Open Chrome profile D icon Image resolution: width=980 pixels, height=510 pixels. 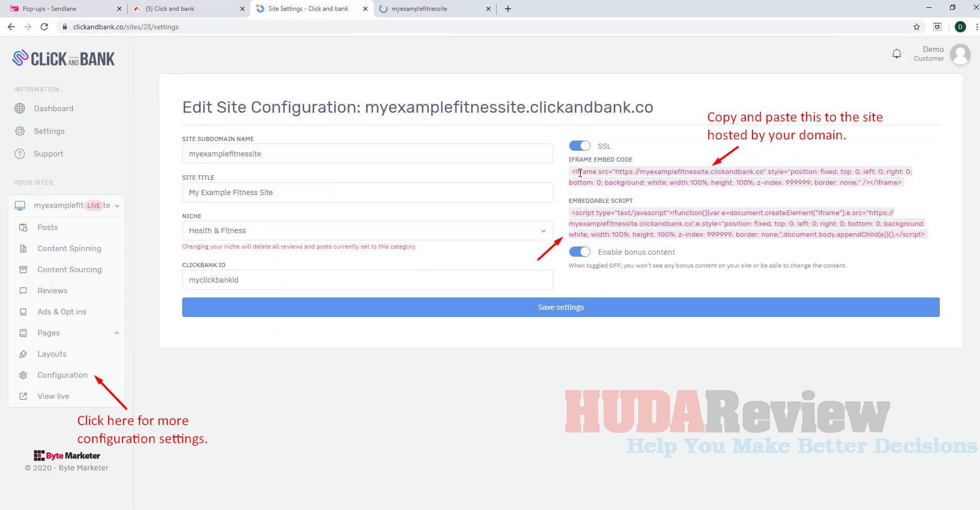960,27
